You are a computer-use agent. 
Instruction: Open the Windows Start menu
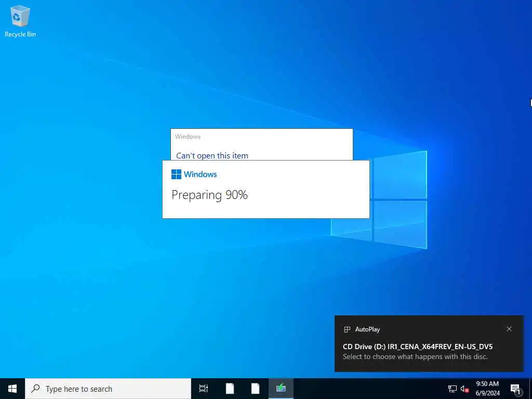(x=12, y=389)
